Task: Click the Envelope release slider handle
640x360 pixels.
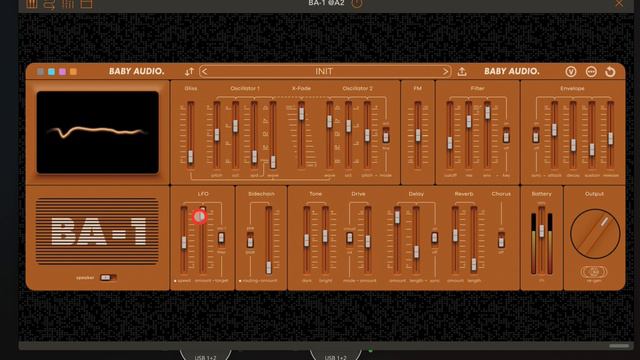Action: 611,138
